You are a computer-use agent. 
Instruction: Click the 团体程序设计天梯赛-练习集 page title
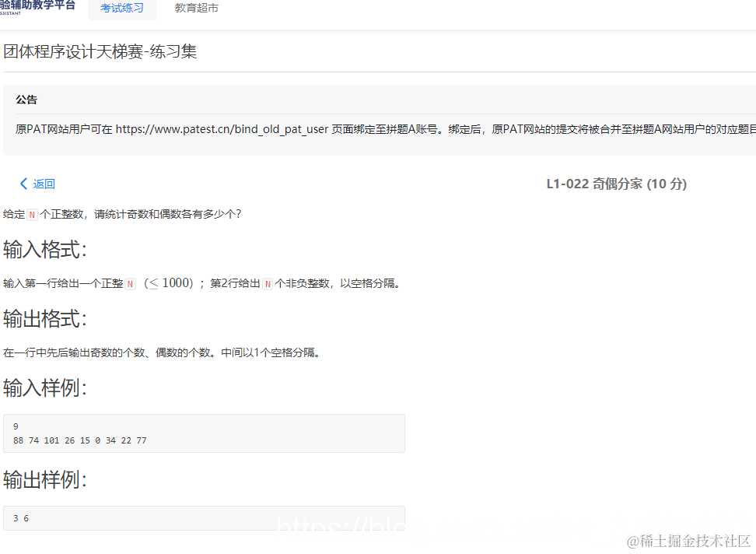point(101,51)
